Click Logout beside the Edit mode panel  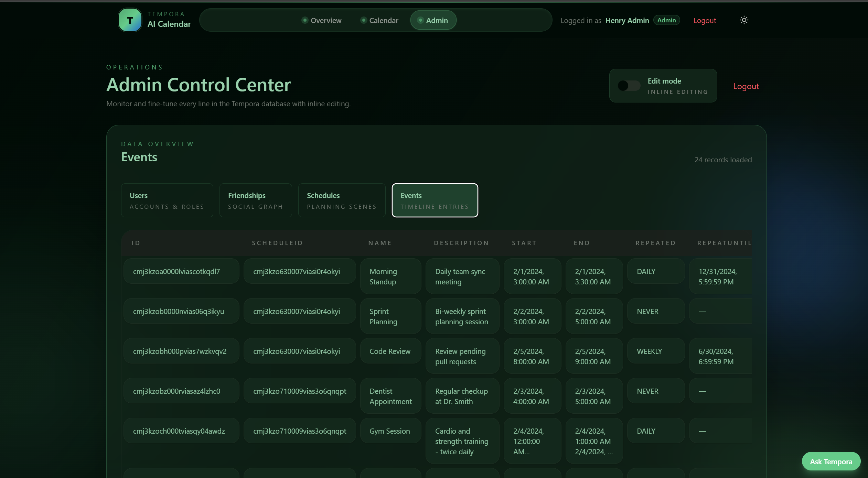[x=746, y=86]
